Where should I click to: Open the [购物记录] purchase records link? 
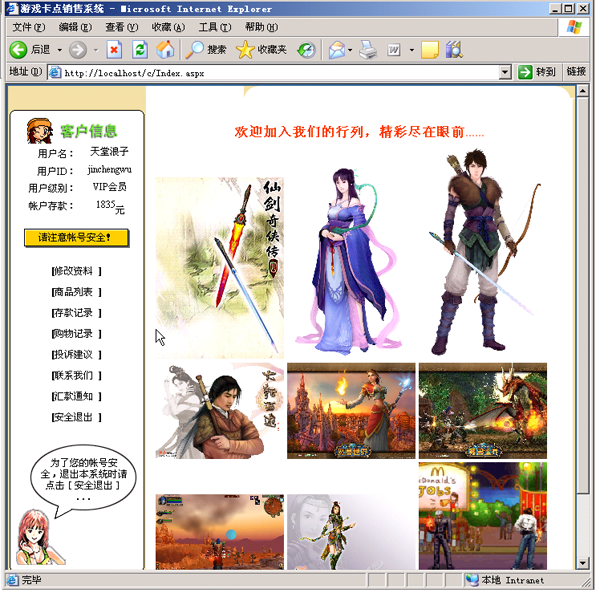pos(76,334)
